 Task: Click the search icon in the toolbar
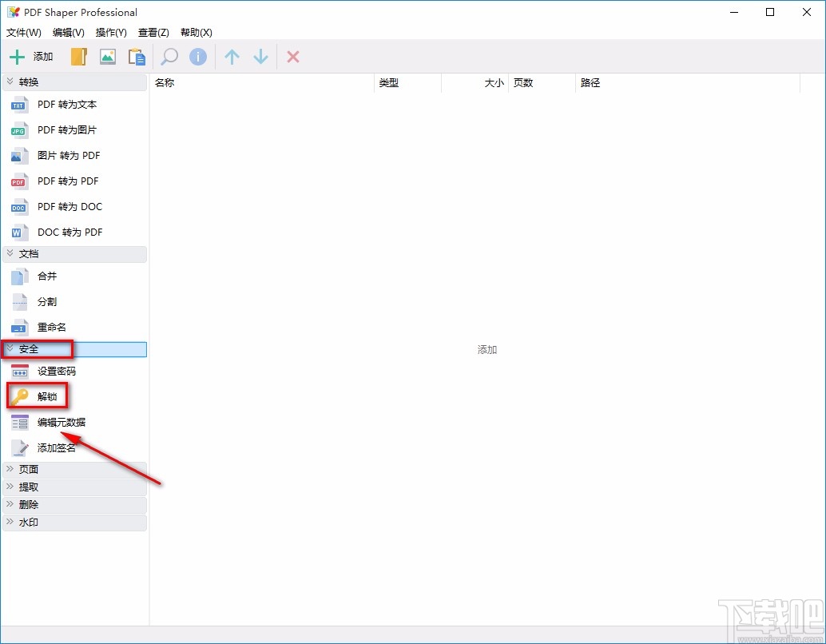169,57
